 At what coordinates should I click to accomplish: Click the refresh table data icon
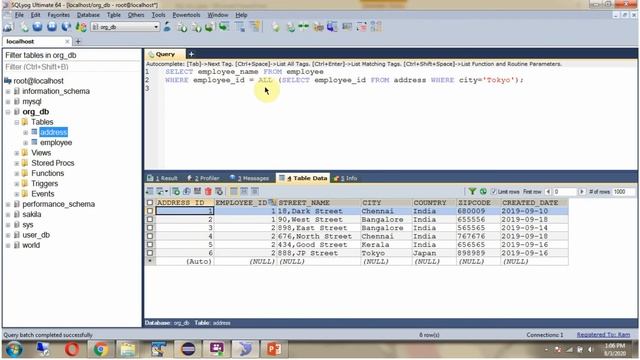tap(483, 191)
